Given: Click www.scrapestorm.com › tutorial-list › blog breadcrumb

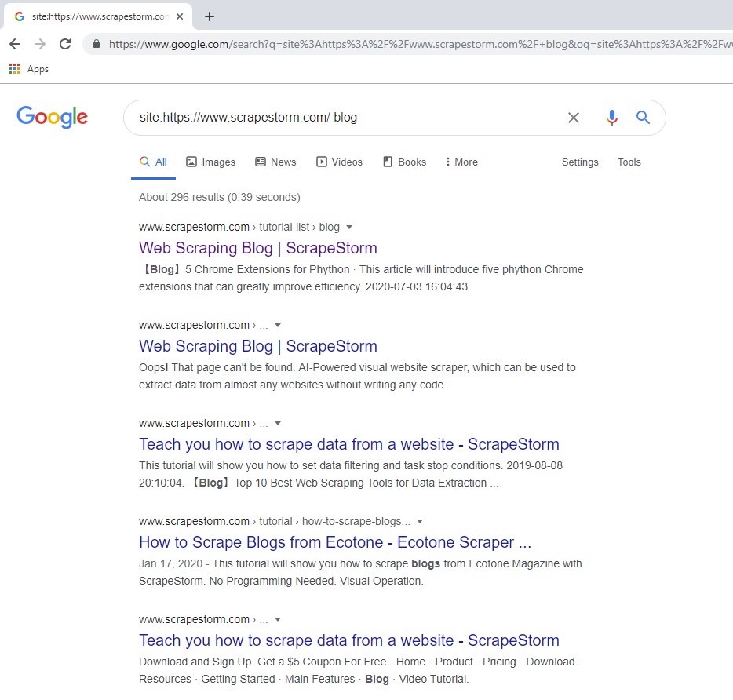Looking at the screenshot, I should pyautogui.click(x=239, y=228).
